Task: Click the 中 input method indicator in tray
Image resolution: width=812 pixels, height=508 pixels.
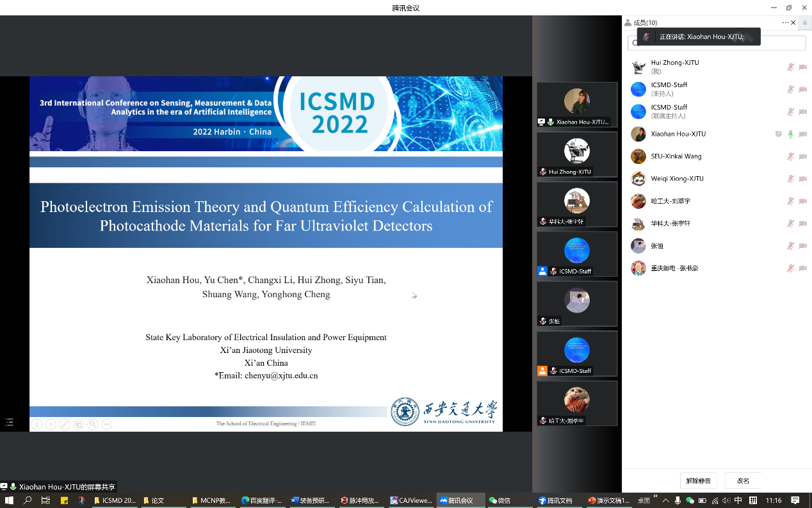Action: (x=738, y=500)
